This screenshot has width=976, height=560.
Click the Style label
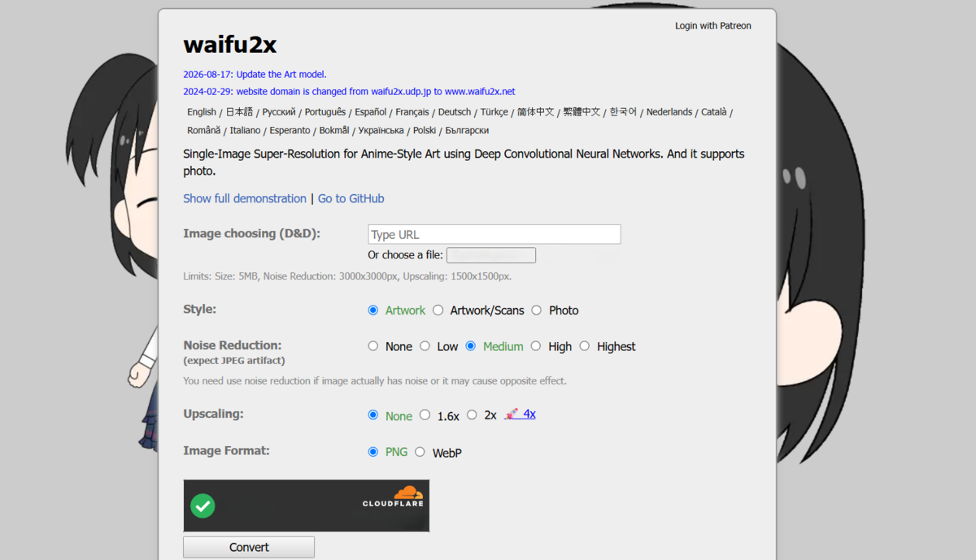pos(199,309)
